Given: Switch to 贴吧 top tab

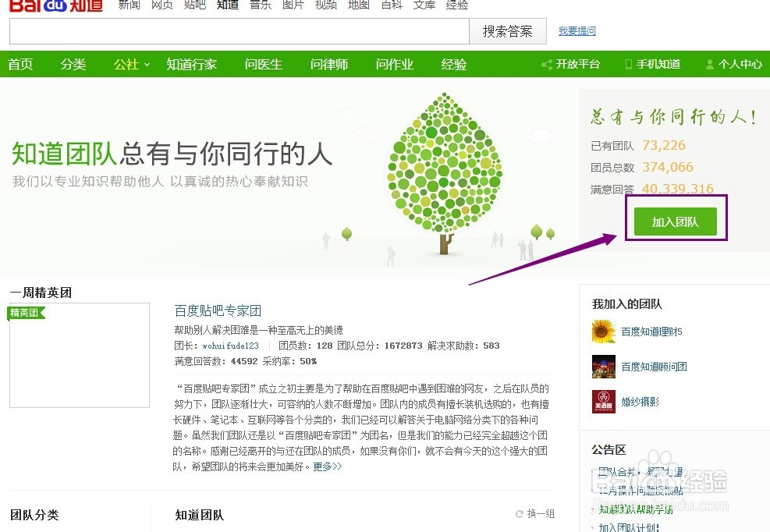Looking at the screenshot, I should click(195, 5).
